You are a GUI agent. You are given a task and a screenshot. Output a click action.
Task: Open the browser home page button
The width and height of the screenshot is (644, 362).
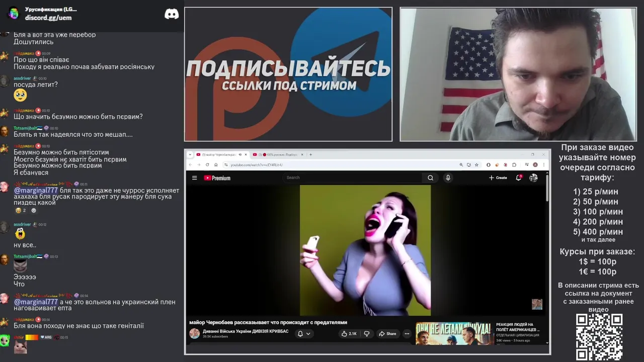pyautogui.click(x=216, y=165)
